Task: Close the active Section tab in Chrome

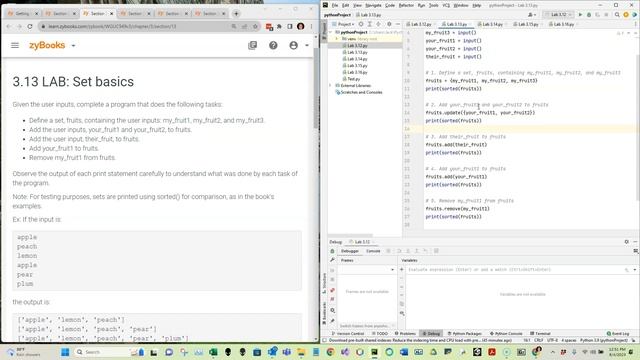Action: coord(111,13)
